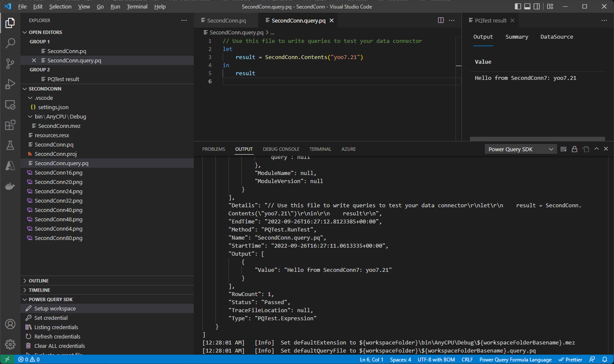Open the DataSource tab in PQTest result
This screenshot has height=364, width=614.
pyautogui.click(x=557, y=37)
